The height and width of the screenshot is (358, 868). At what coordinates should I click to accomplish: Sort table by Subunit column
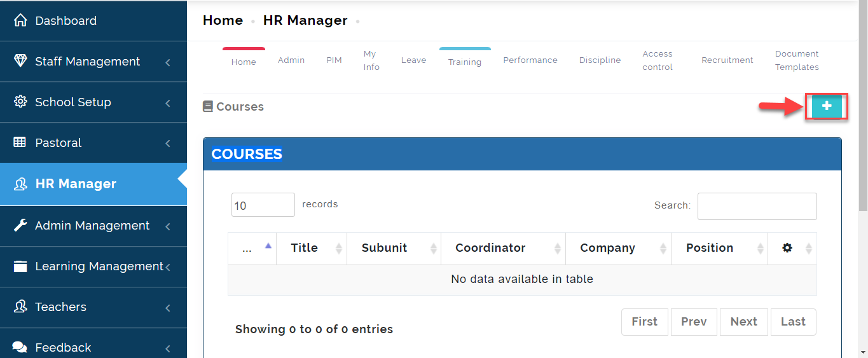tap(394, 248)
